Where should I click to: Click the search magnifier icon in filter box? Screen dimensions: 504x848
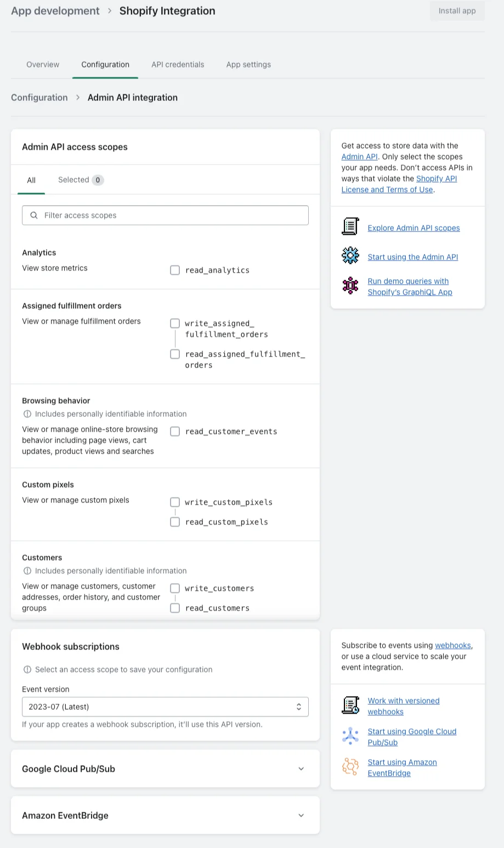point(34,216)
